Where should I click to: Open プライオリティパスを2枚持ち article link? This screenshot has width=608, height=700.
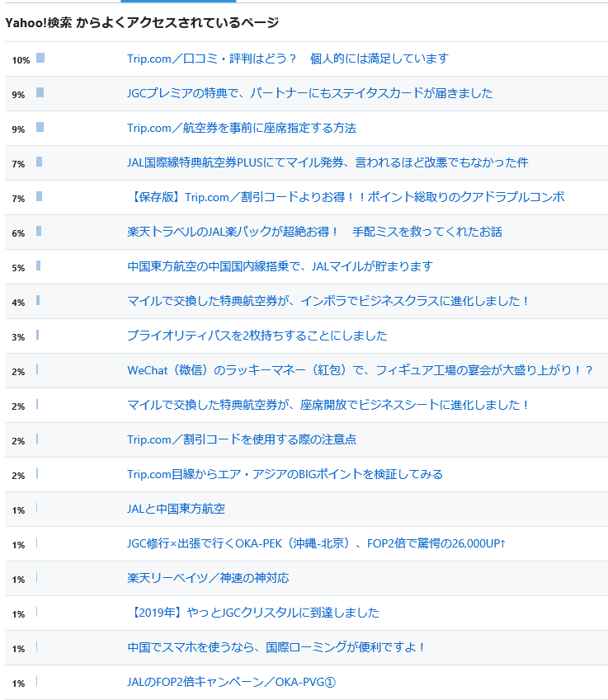click(x=257, y=336)
